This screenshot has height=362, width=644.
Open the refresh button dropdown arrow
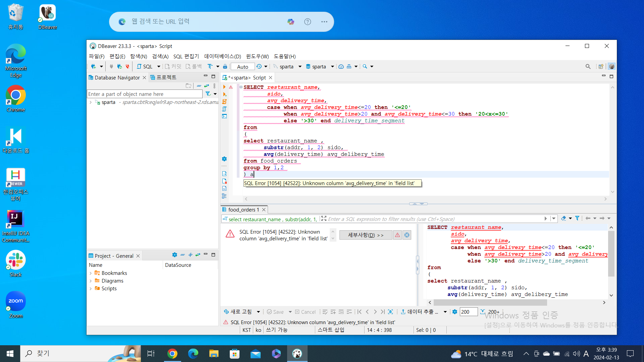258,312
